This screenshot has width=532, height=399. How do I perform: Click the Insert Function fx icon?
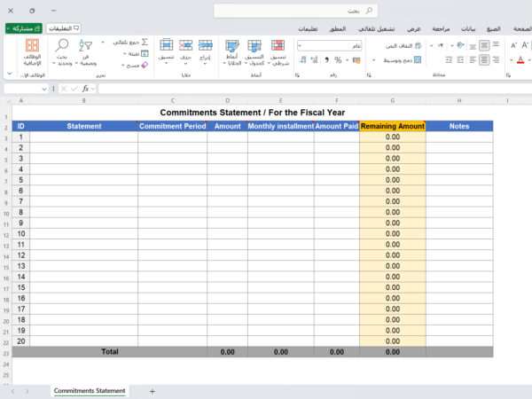tap(85, 89)
